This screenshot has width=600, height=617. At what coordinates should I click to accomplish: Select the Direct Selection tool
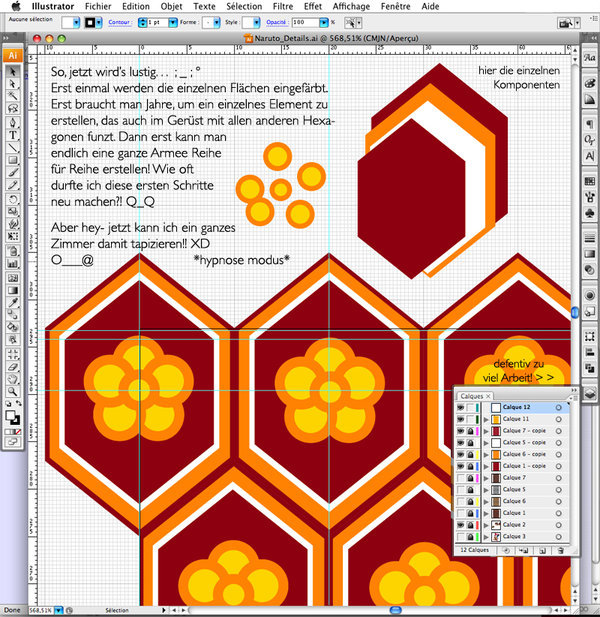click(13, 84)
